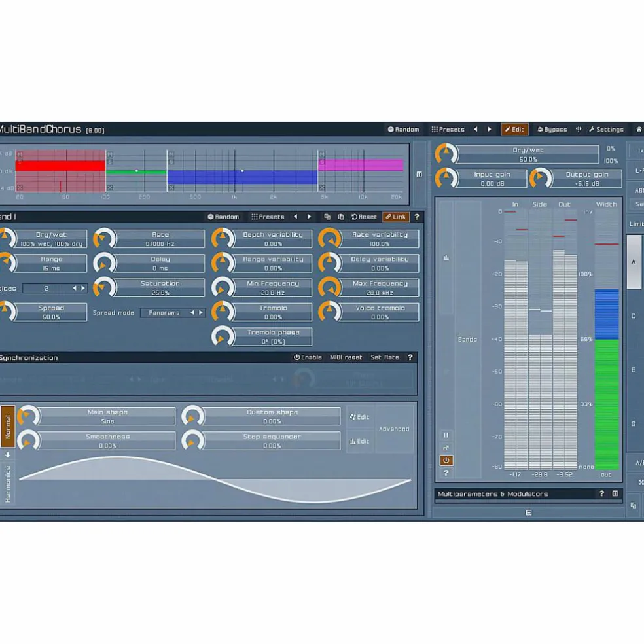Click the popup icon above meter power button
Viewport: 644px width, 644px height.
446,448
